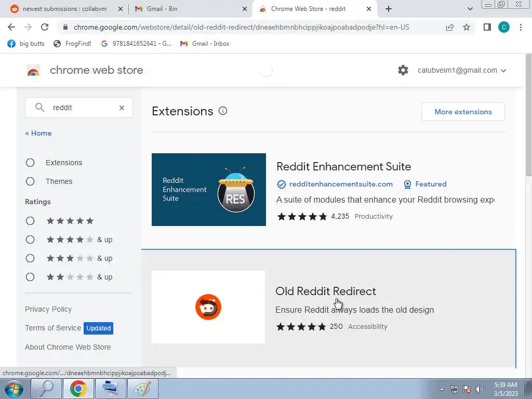Click the forward navigation arrow

(x=28, y=27)
